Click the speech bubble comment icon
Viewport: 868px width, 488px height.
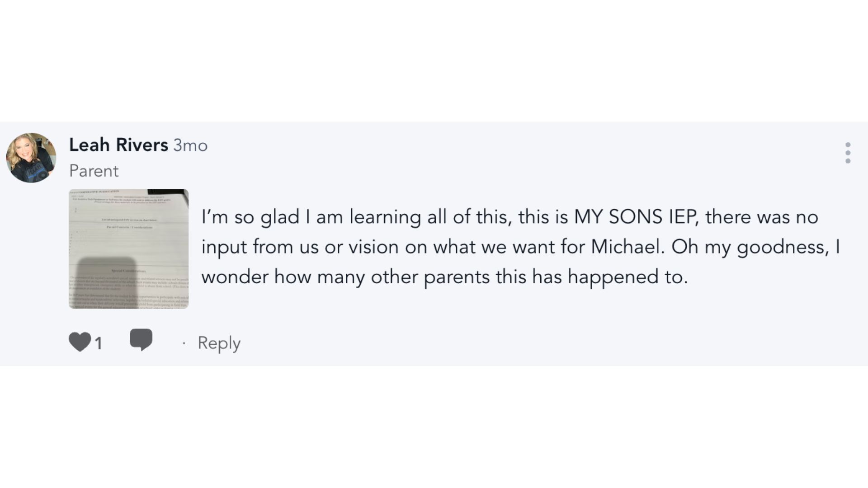141,340
